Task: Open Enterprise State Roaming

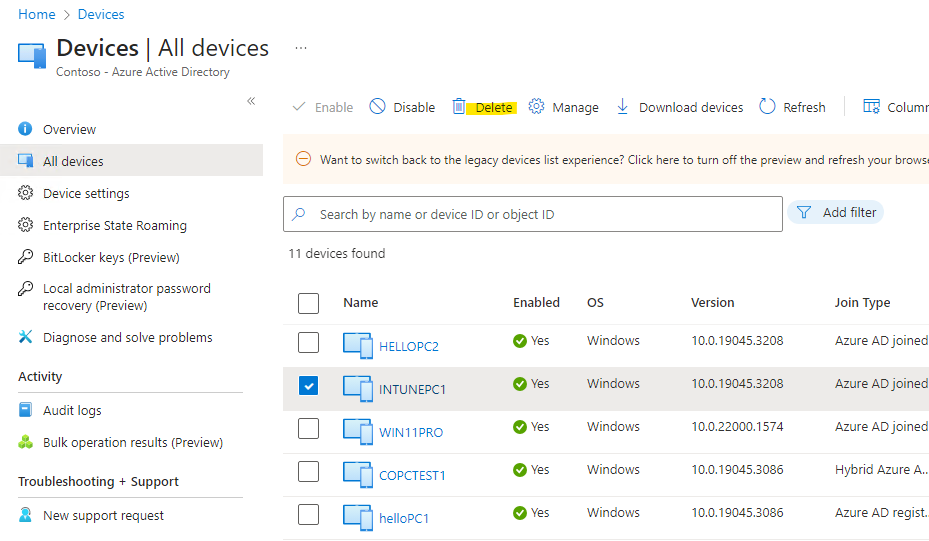Action: pos(115,225)
